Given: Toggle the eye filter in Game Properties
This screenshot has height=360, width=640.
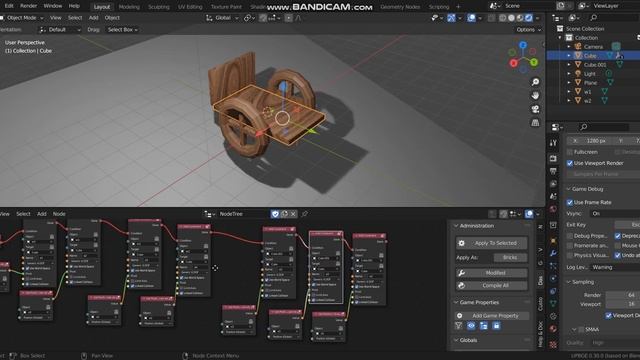Looking at the screenshot, I should 471,326.
